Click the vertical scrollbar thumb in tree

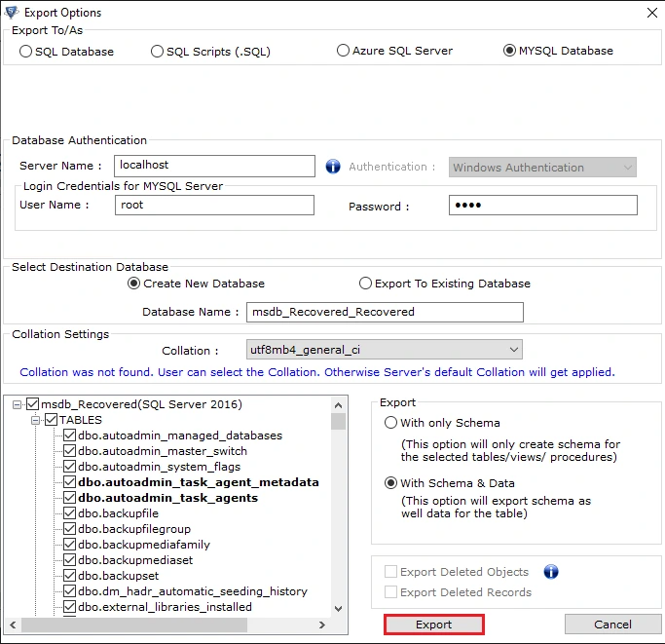(338, 421)
